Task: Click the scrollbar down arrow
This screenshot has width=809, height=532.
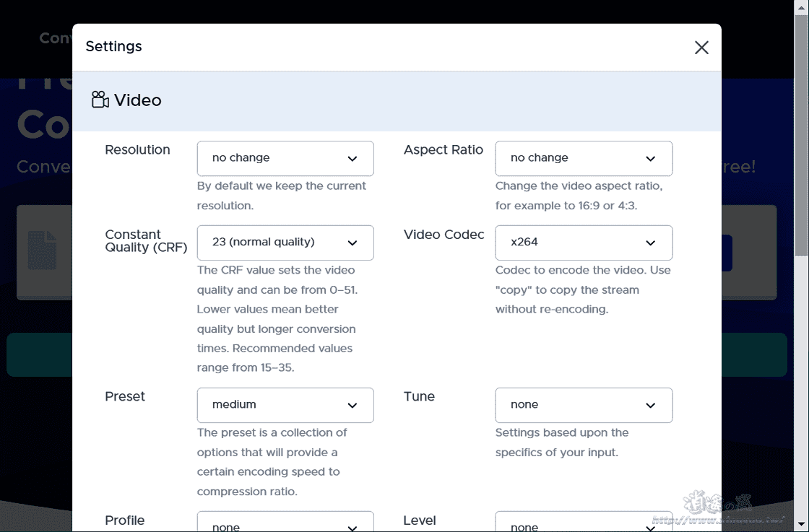Action: (x=801, y=526)
